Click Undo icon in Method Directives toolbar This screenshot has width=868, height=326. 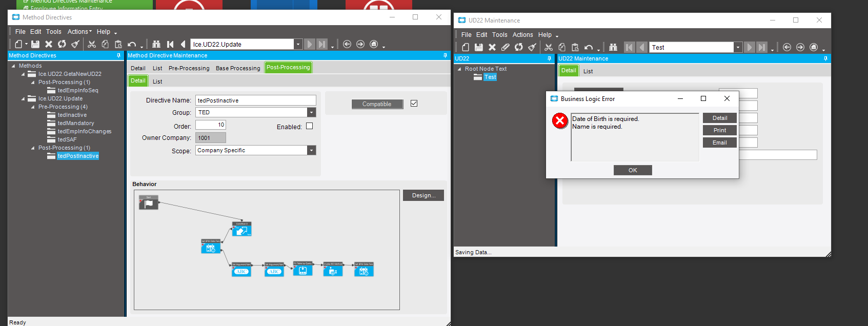pos(132,44)
